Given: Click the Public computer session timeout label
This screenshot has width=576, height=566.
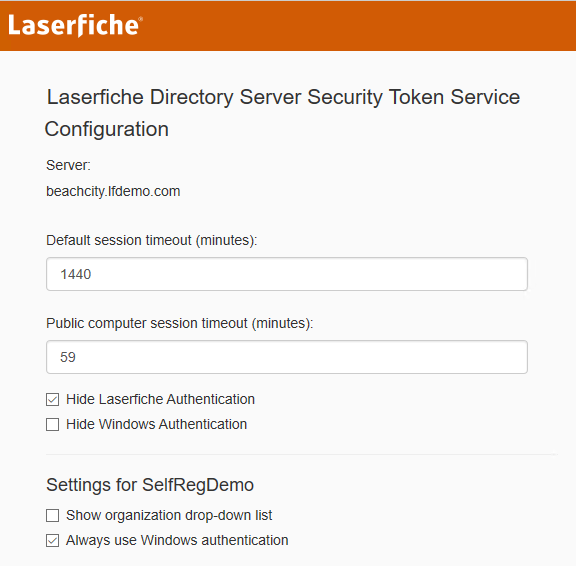Looking at the screenshot, I should [180, 323].
